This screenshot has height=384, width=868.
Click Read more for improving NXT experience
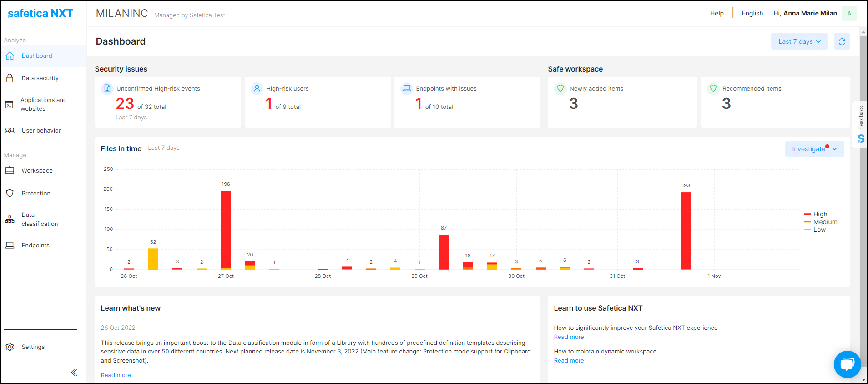[569, 337]
